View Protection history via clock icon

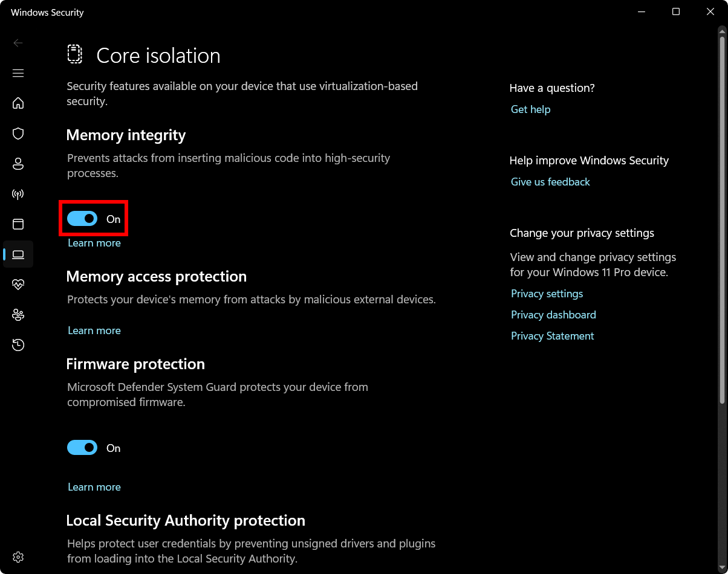18,344
